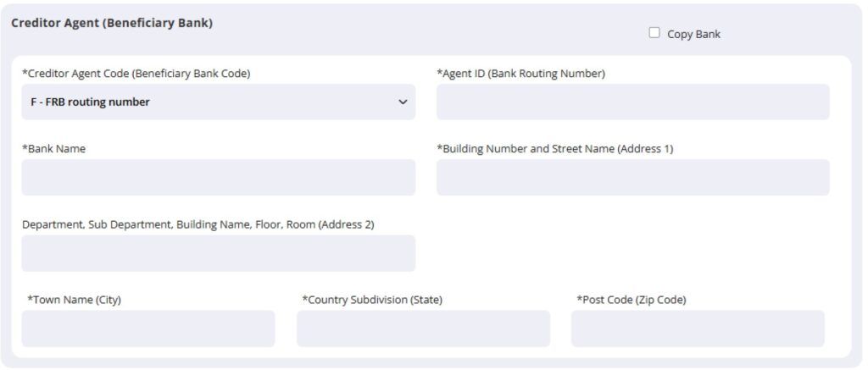The height and width of the screenshot is (370, 868).
Task: Click the Post Code (Zip Code) label
Action: click(632, 300)
